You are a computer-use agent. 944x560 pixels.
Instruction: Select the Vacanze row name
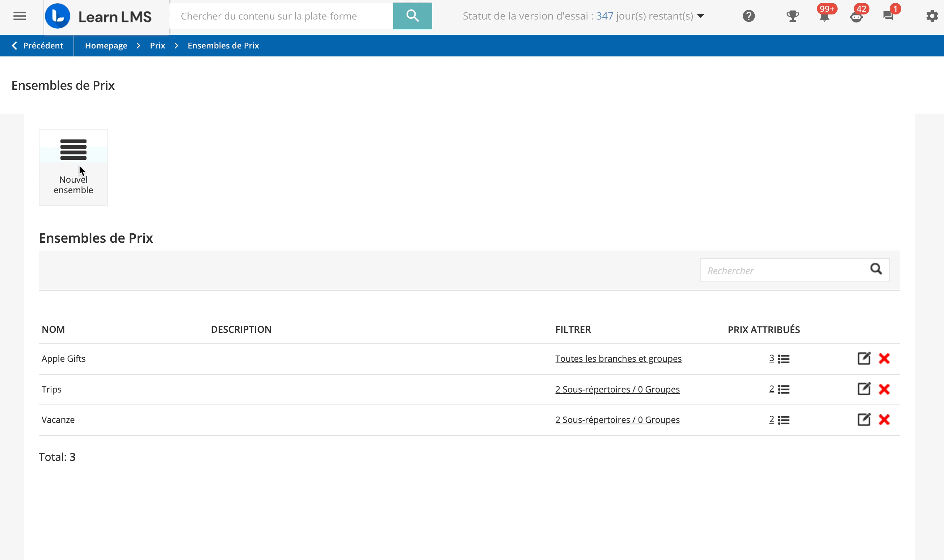click(x=58, y=420)
